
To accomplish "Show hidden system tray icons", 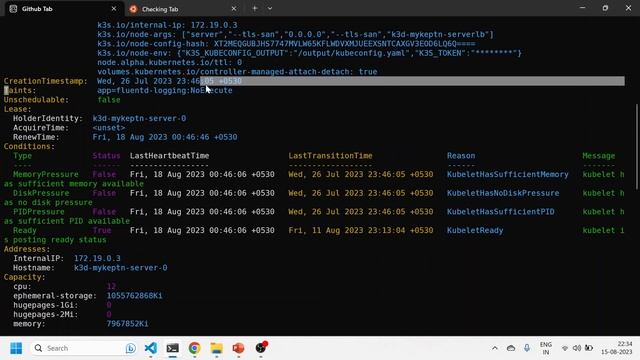I will click(495, 348).
